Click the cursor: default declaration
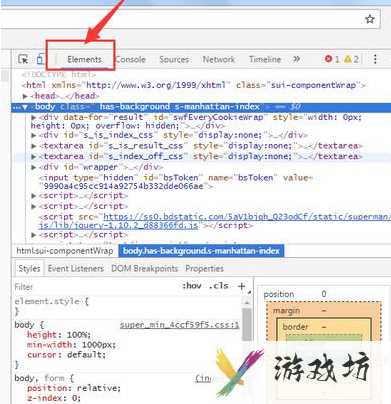The height and width of the screenshot is (404, 391). click(67, 355)
